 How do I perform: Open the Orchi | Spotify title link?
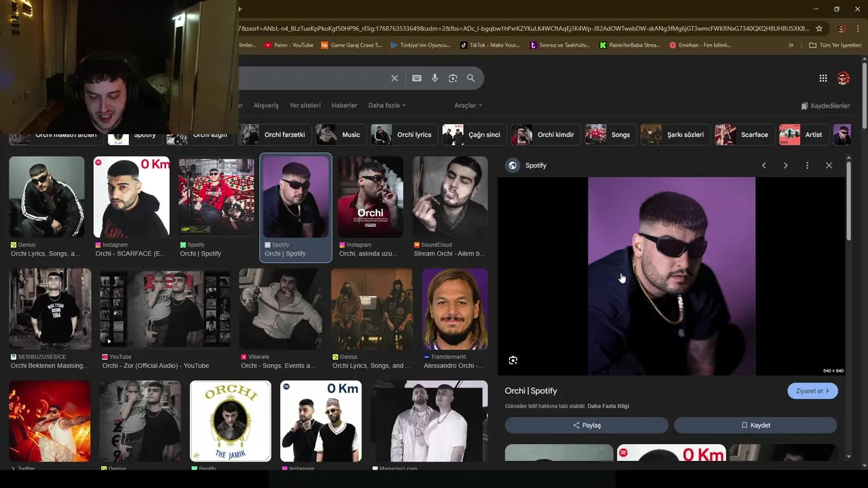[x=531, y=391]
